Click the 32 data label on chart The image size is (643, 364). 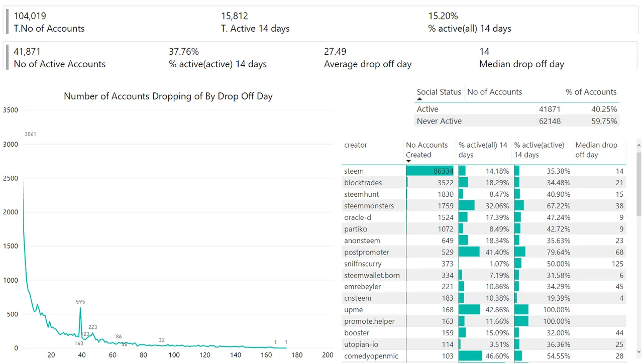click(x=162, y=340)
